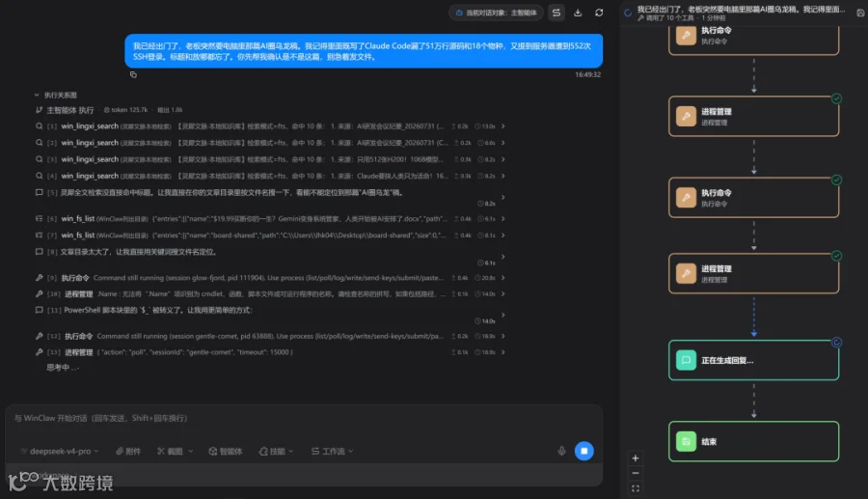Select the 正在生成回复... workflow node
The width and height of the screenshot is (868, 499).
pos(753,360)
